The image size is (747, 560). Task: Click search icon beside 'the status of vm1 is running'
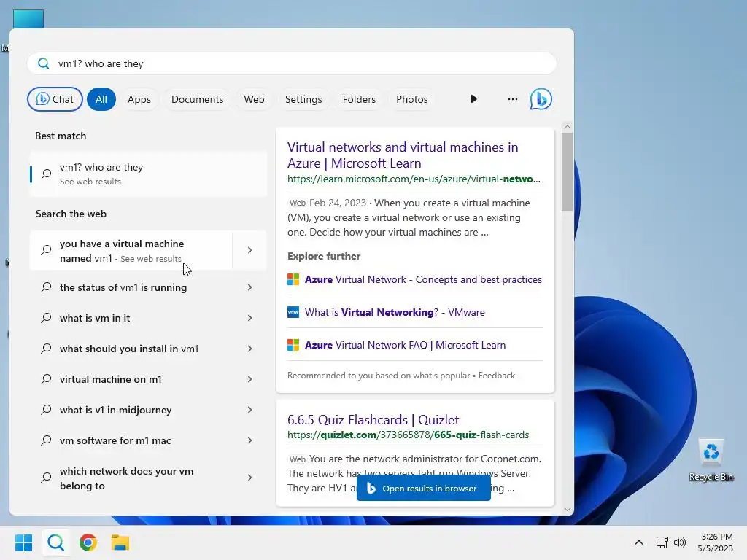tap(46, 287)
